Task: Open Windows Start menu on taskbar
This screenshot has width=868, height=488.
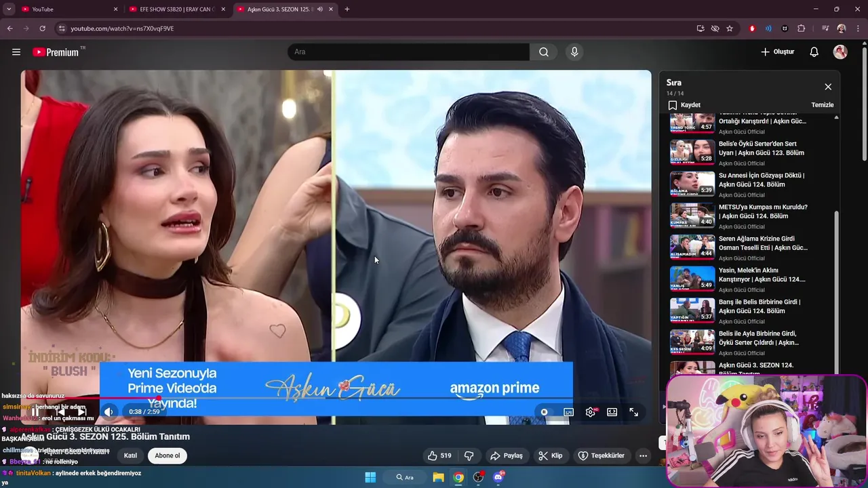Action: tap(370, 477)
